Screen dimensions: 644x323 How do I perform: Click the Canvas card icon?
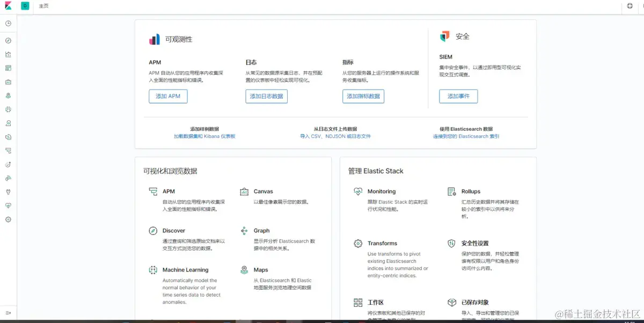(x=244, y=192)
